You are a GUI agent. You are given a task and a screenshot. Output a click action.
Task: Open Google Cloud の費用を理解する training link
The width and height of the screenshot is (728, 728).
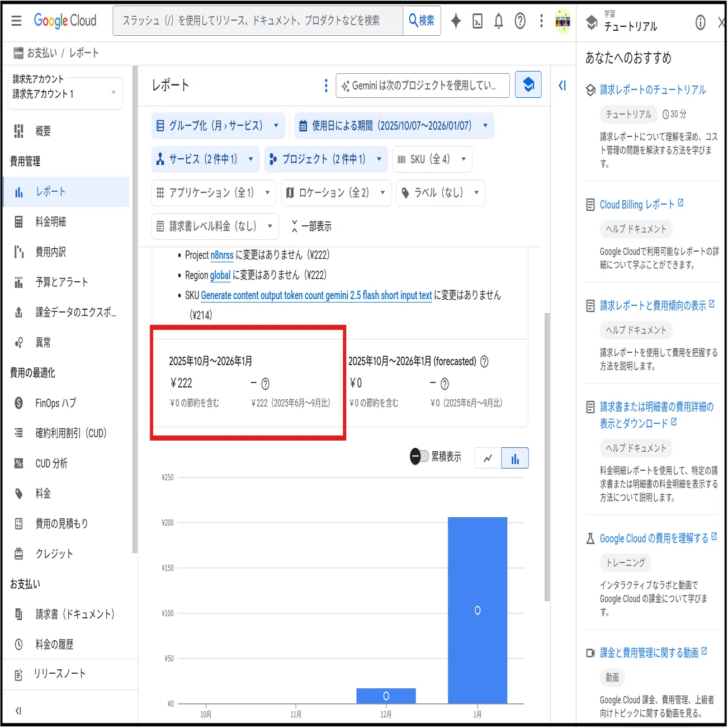tap(658, 538)
